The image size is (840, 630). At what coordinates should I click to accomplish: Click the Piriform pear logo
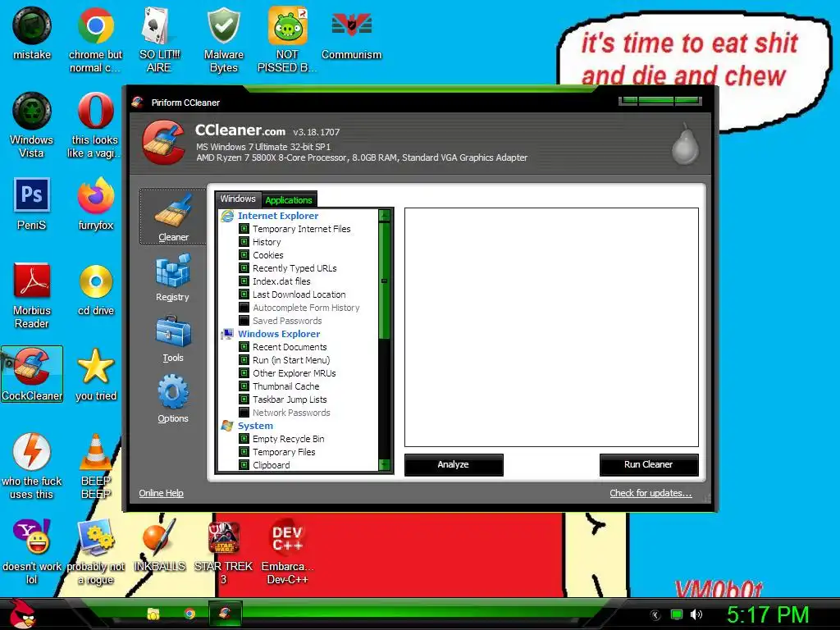685,144
